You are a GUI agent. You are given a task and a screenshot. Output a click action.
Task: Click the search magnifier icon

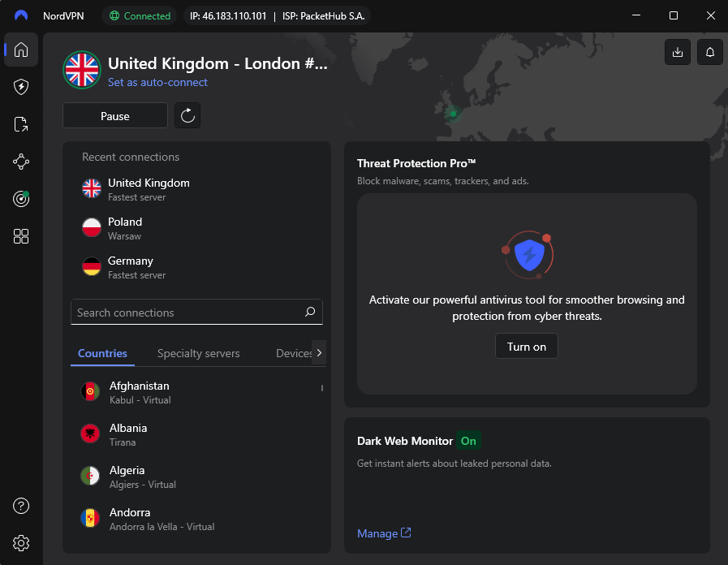click(x=310, y=312)
